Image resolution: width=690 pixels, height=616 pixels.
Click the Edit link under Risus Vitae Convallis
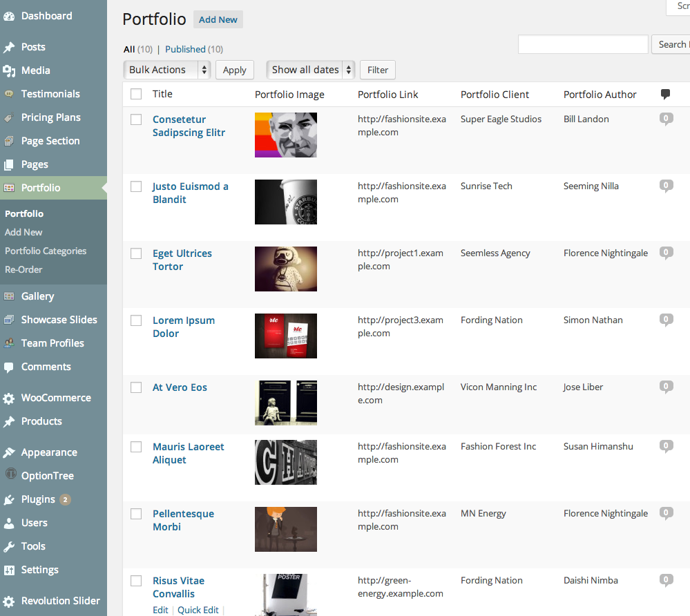coord(160,610)
